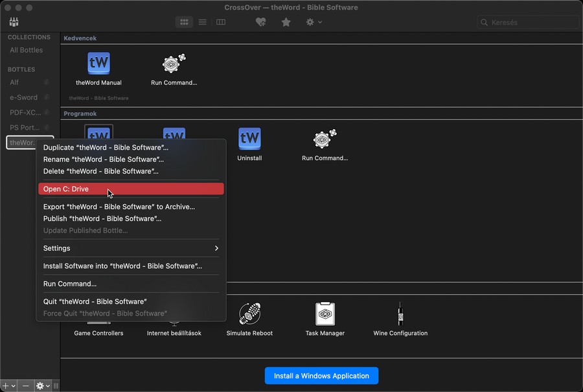
Task: Choose Run Command... in context menu
Action: click(131, 284)
